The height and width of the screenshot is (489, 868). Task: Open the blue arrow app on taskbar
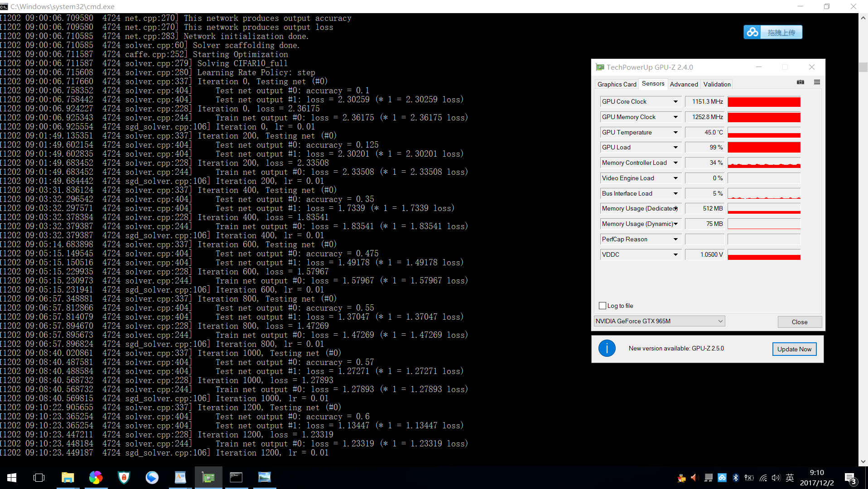click(152, 478)
